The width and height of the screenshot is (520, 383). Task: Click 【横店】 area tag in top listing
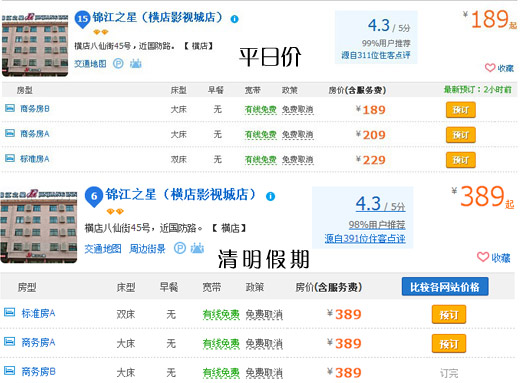[x=199, y=46]
